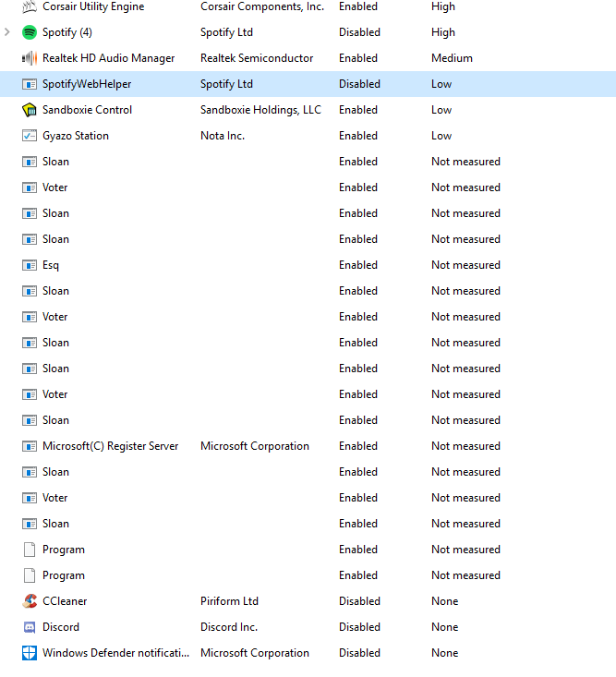Viewport: 616px width, 677px height.
Task: Click Piriform Ltd publisher cell
Action: coord(229,601)
